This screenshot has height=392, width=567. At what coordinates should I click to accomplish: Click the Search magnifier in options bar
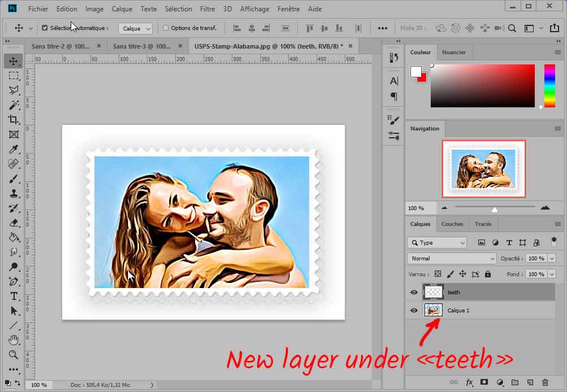tap(512, 28)
